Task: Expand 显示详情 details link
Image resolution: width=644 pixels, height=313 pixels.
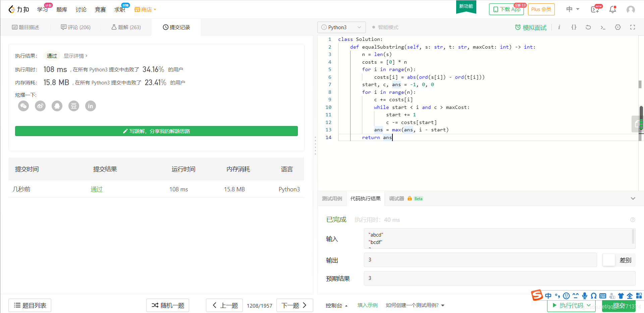Action: [75, 56]
